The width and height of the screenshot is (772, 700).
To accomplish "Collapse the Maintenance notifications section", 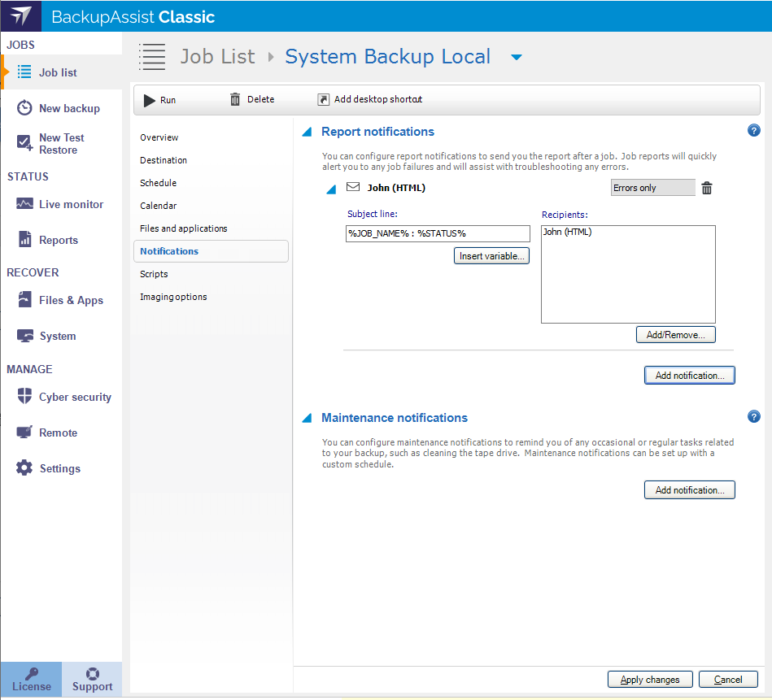I will click(x=307, y=418).
